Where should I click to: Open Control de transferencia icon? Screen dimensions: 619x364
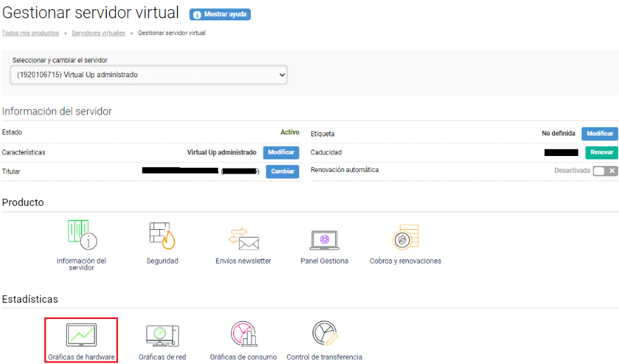click(x=324, y=334)
